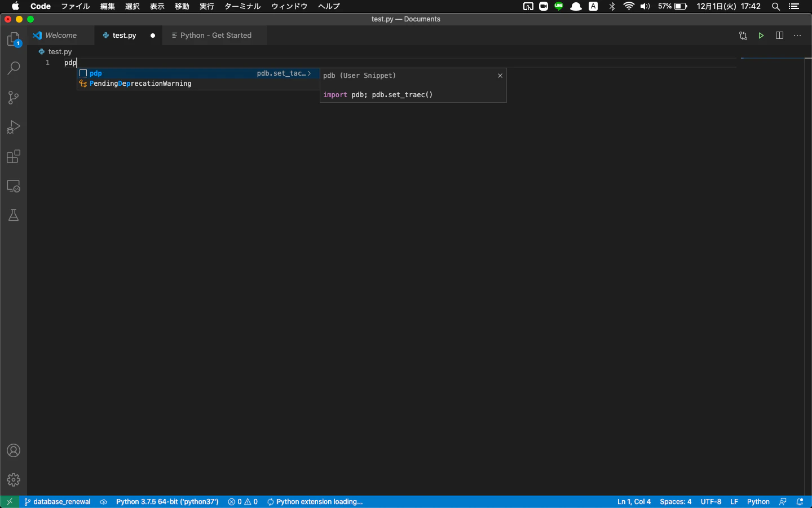Open the notifications bell in status bar
This screenshot has height=508, width=812.
tap(800, 502)
